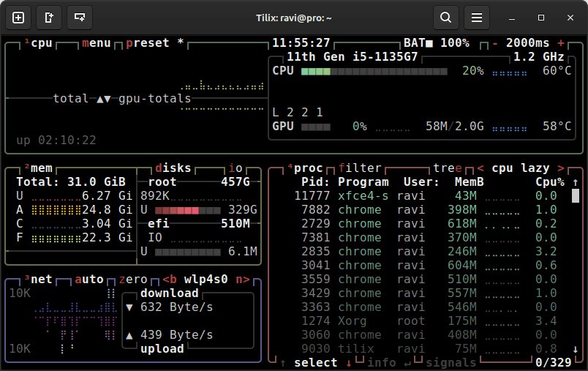Open Tilix search
Viewport: 588px width, 371px height.
(x=446, y=18)
